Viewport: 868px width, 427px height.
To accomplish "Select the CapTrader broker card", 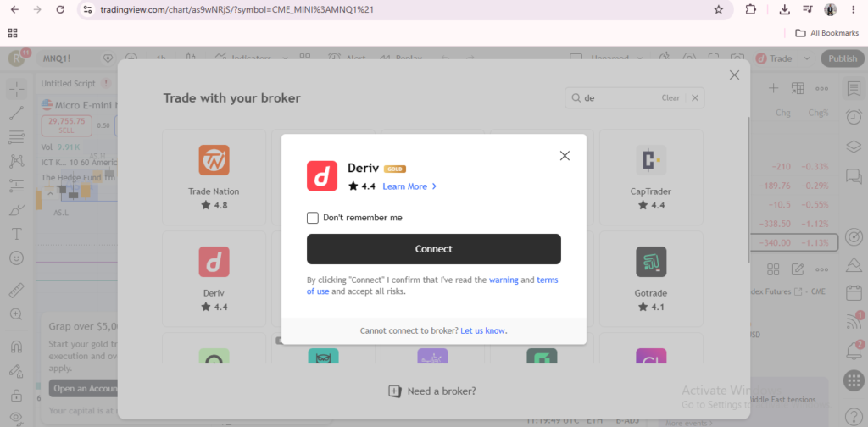I will click(651, 177).
